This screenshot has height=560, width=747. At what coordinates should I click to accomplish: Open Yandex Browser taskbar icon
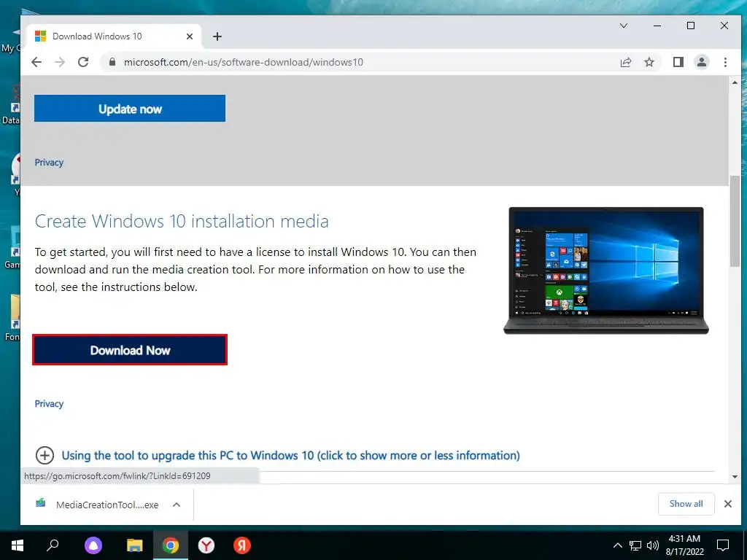click(206, 545)
